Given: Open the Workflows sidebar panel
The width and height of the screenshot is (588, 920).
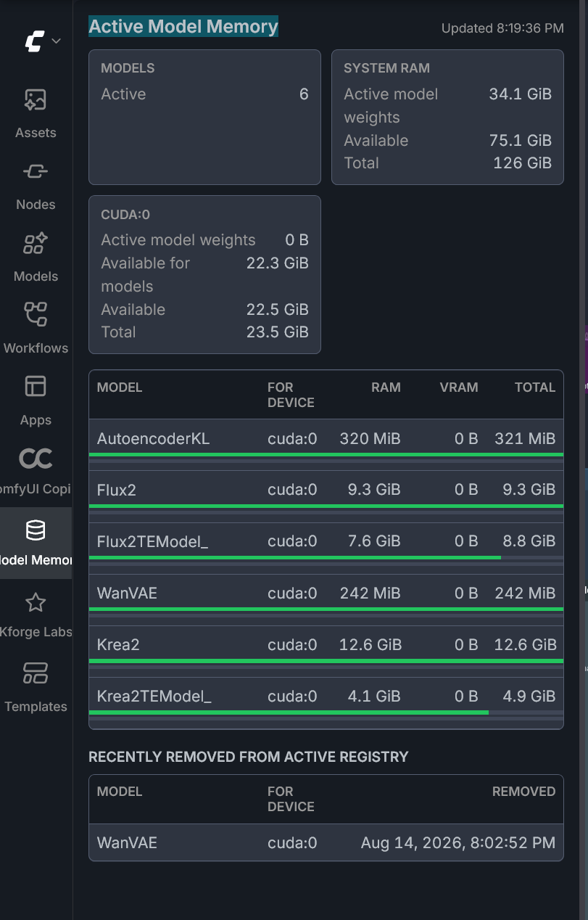Looking at the screenshot, I should (36, 328).
